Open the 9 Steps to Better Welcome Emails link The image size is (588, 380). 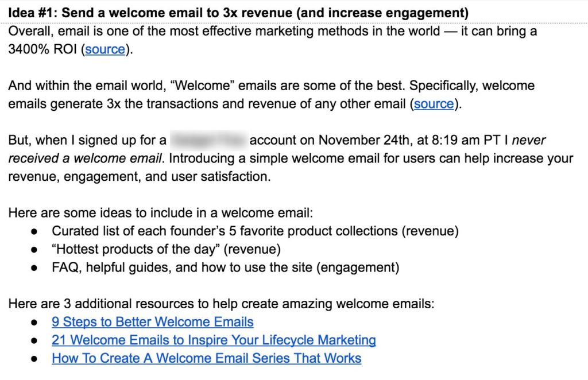click(x=153, y=322)
